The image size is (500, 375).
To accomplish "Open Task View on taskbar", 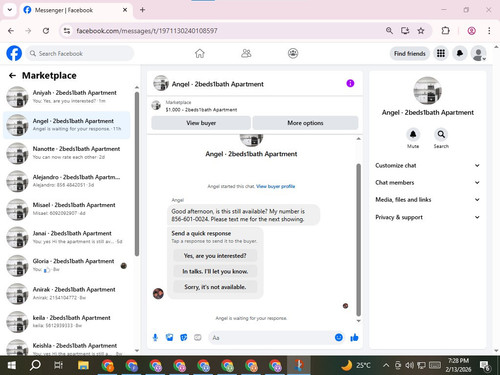I will pos(59,365).
